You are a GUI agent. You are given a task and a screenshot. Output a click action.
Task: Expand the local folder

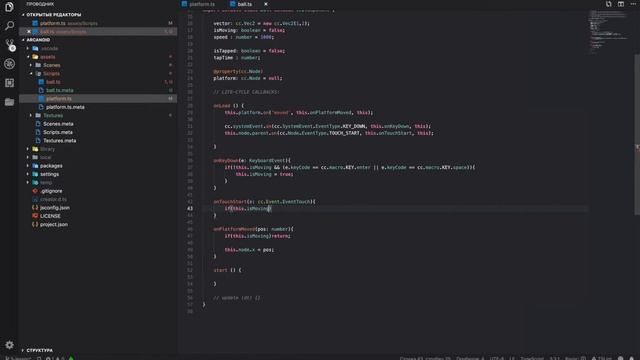point(46,157)
